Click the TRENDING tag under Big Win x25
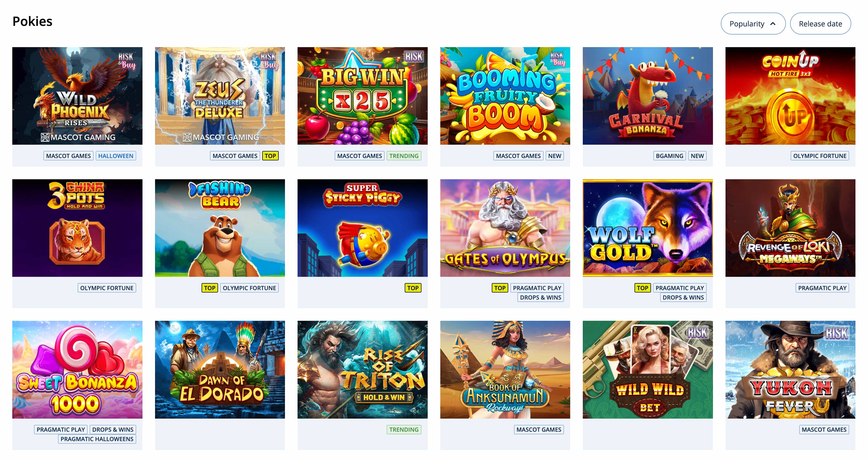 click(x=404, y=156)
